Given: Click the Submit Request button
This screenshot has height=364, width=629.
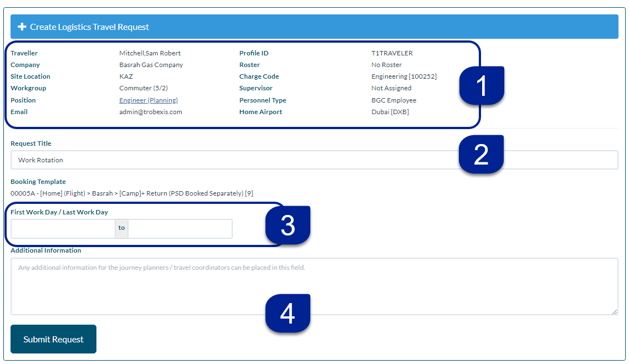Looking at the screenshot, I should (53, 339).
